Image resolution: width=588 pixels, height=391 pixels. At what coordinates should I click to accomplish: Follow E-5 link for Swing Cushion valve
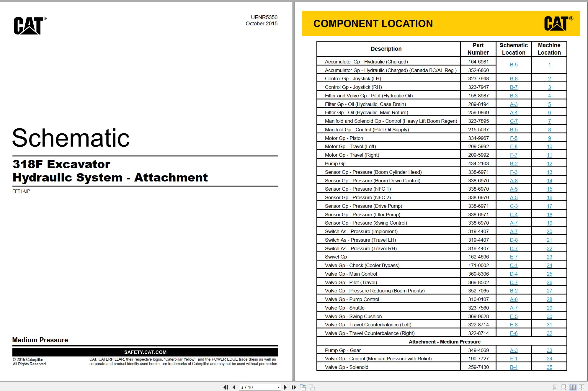pos(514,316)
